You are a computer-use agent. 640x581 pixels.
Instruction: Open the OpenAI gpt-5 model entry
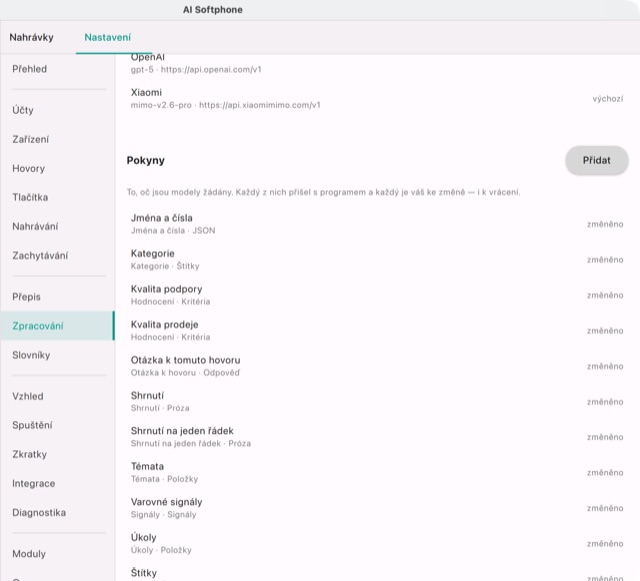(377, 65)
